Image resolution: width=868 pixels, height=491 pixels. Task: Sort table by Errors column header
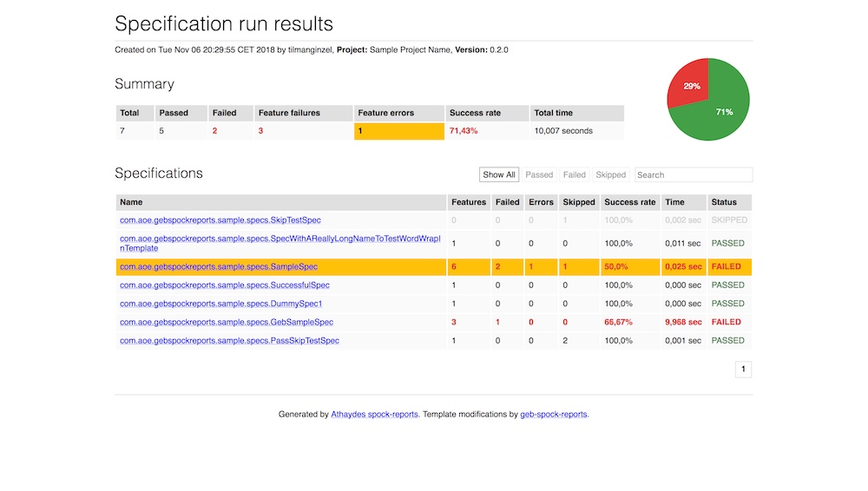point(541,202)
